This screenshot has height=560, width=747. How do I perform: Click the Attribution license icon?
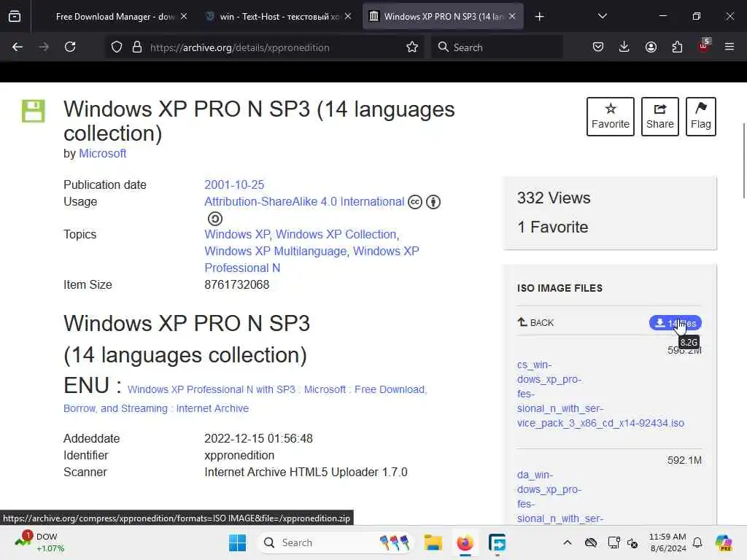(433, 202)
